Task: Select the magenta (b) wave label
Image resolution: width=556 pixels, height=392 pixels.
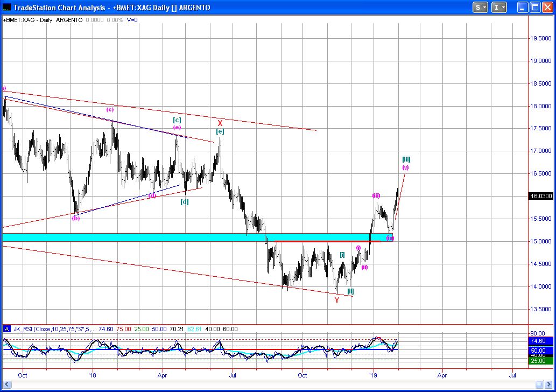Action: click(x=76, y=218)
